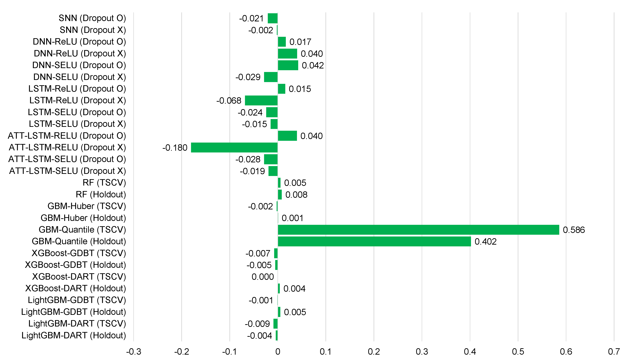This screenshot has width=627, height=364.
Task: Click the LightGBM-DART (Holdout) label
Action: (74, 335)
